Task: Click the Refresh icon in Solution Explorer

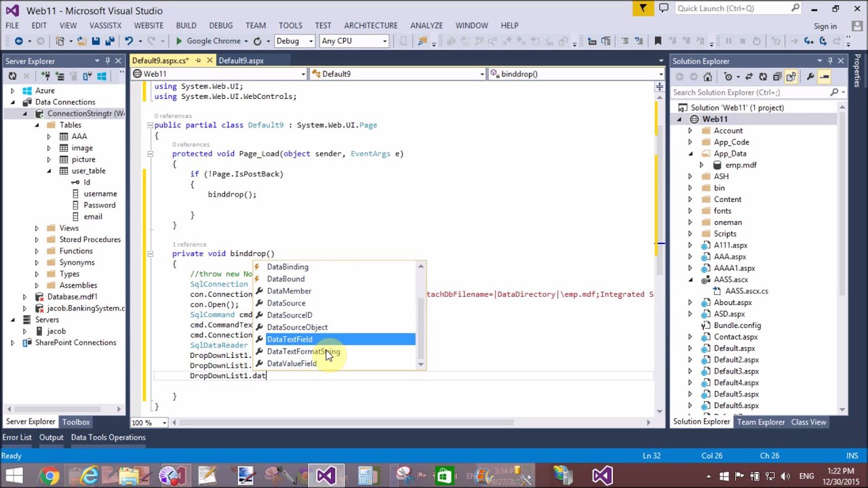Action: [x=763, y=77]
